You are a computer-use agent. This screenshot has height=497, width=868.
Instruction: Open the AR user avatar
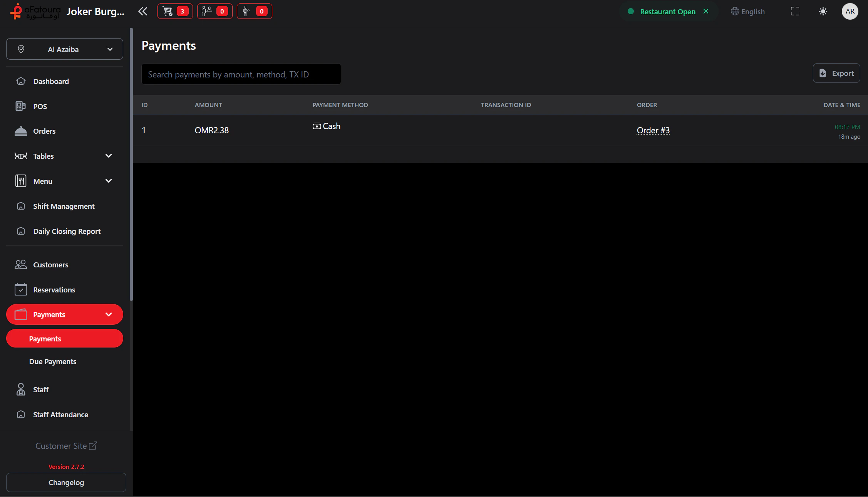pos(850,12)
